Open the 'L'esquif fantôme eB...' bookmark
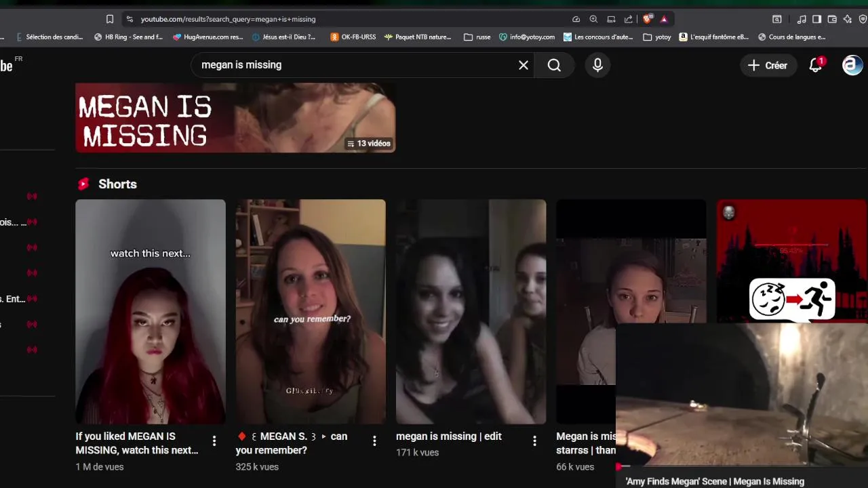This screenshot has width=868, height=488. [714, 37]
